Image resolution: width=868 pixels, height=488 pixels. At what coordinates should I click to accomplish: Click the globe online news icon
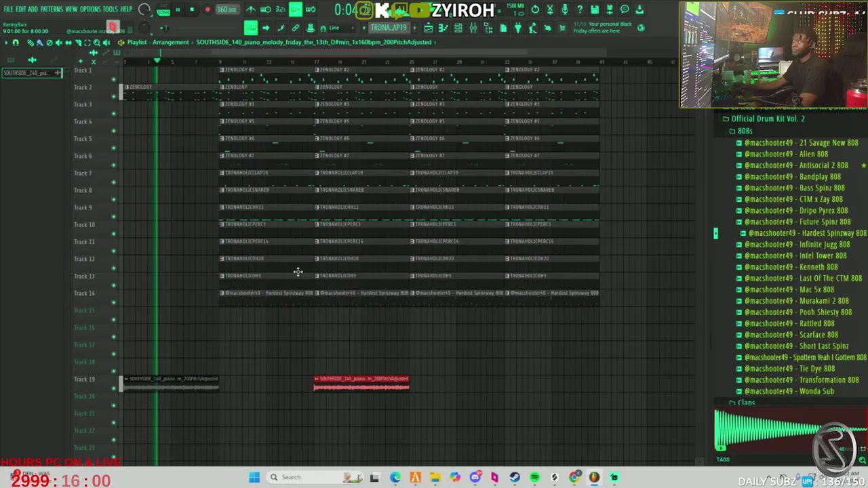tap(642, 28)
